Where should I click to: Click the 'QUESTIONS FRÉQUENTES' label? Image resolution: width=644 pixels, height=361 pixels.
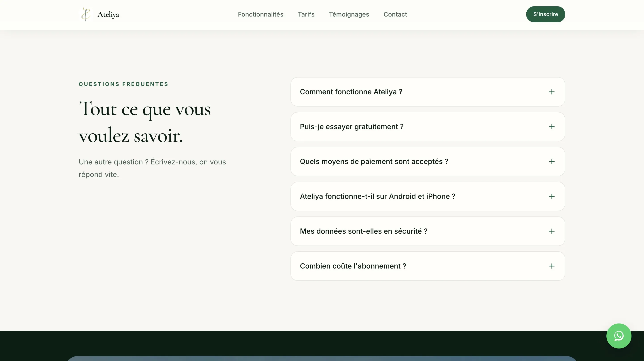(x=123, y=84)
